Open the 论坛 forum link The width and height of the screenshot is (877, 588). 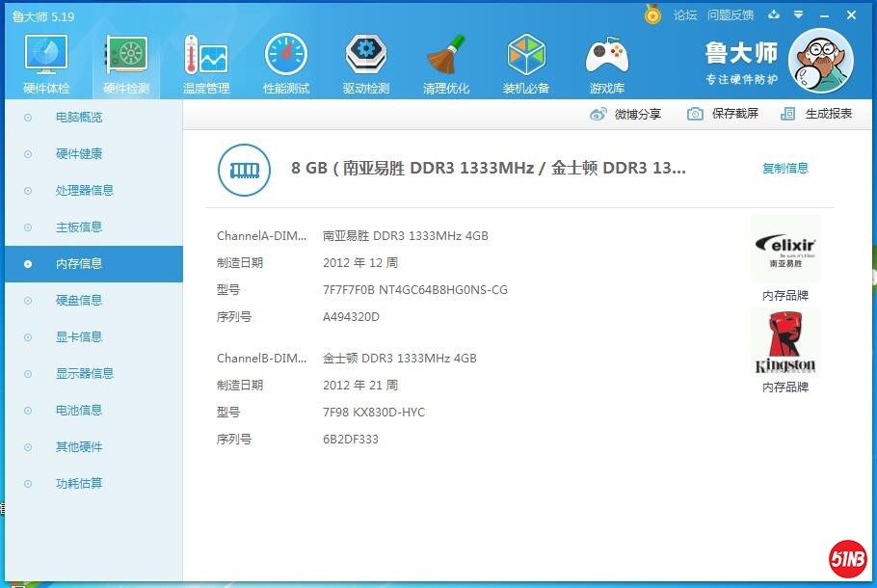tap(684, 15)
